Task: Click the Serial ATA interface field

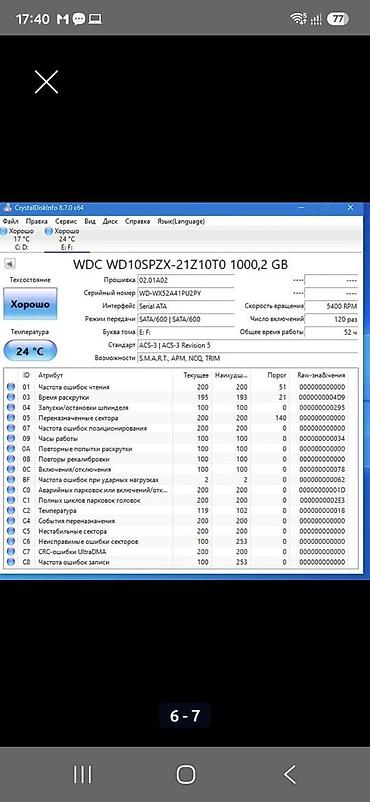Action: [186, 306]
